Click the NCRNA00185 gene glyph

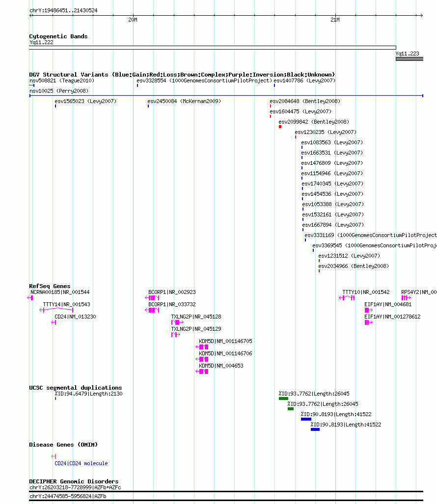click(30, 298)
